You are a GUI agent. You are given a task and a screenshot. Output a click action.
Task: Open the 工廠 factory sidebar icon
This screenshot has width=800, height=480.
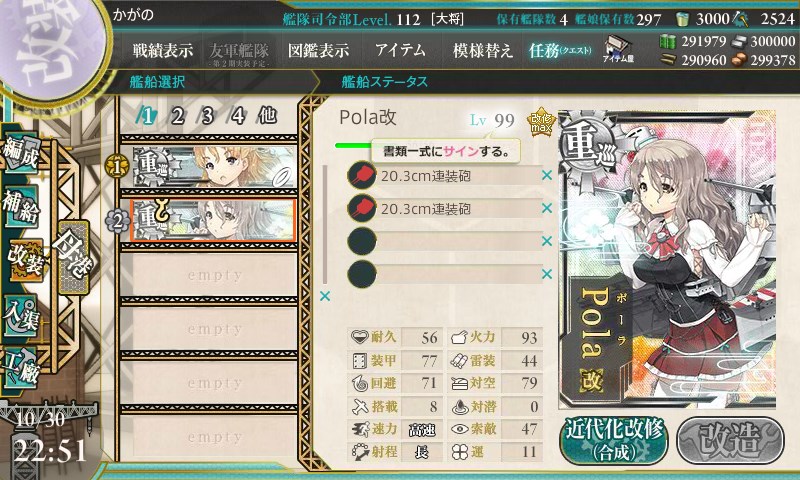(21, 368)
